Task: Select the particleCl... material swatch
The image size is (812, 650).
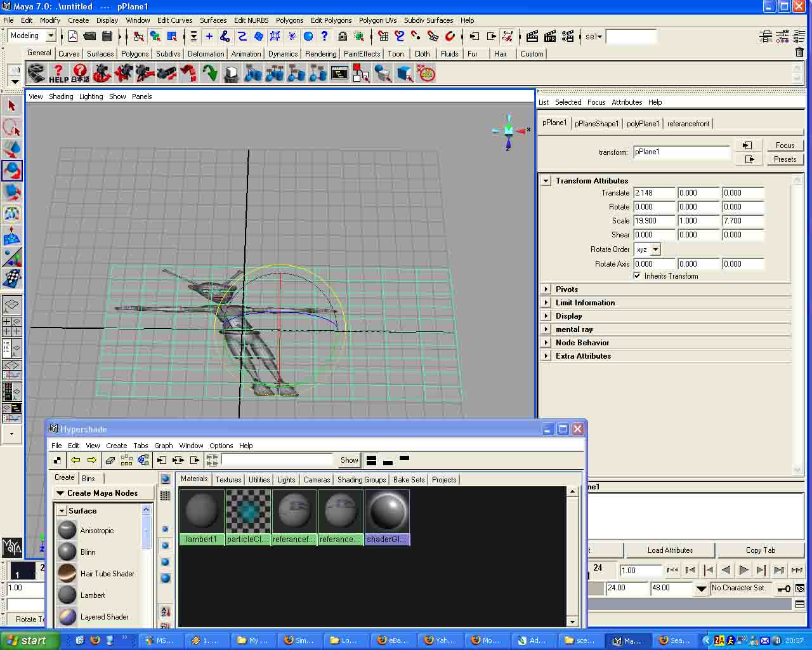Action: pos(248,517)
